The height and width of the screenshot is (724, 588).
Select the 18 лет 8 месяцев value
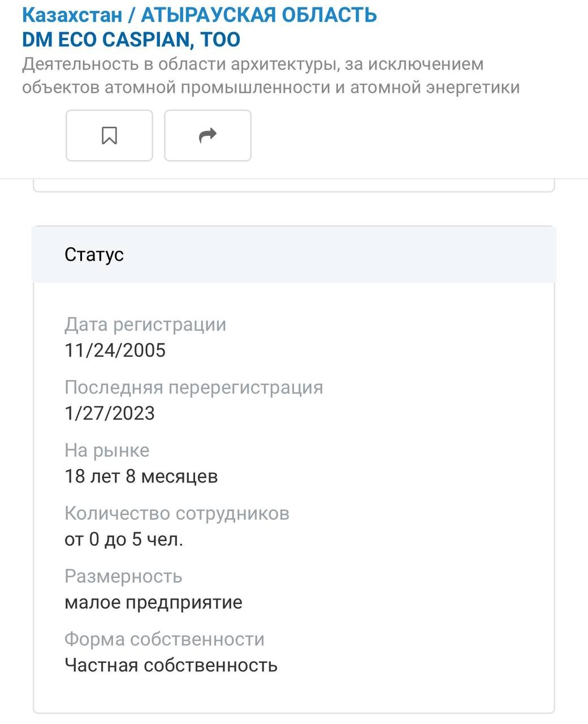click(141, 476)
